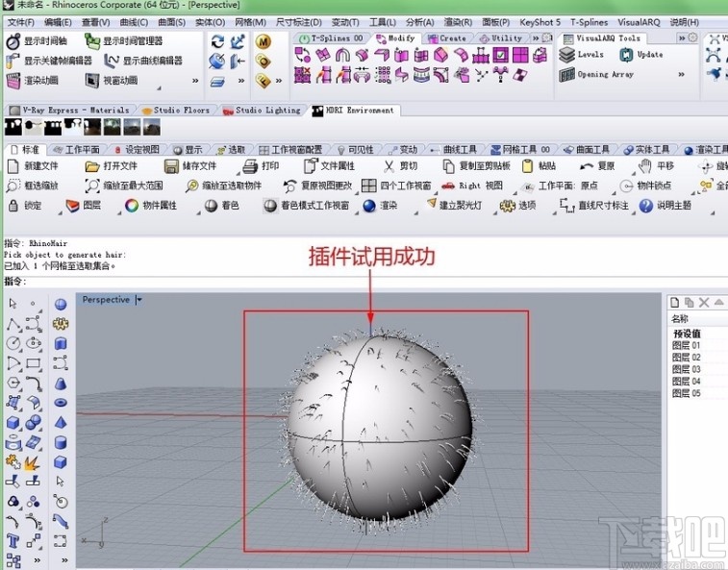Viewport: 728px width, 570px height.
Task: Open the 图层 layers icon
Action: click(x=72, y=205)
